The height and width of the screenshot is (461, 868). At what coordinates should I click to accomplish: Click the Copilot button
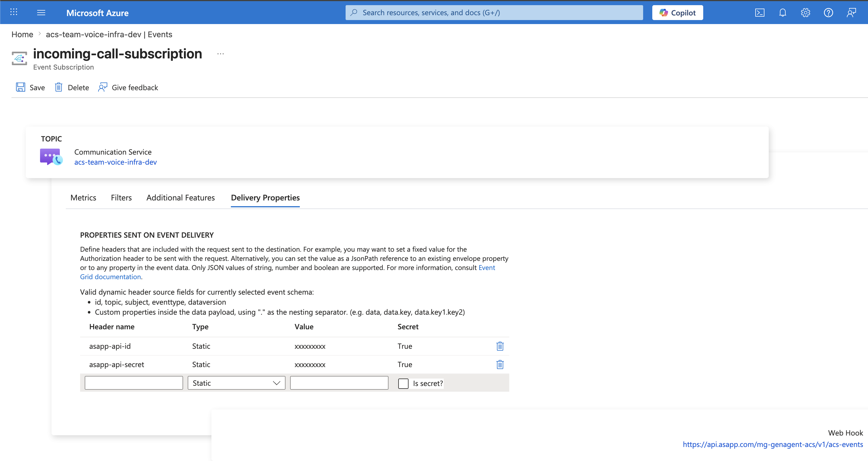tap(677, 13)
